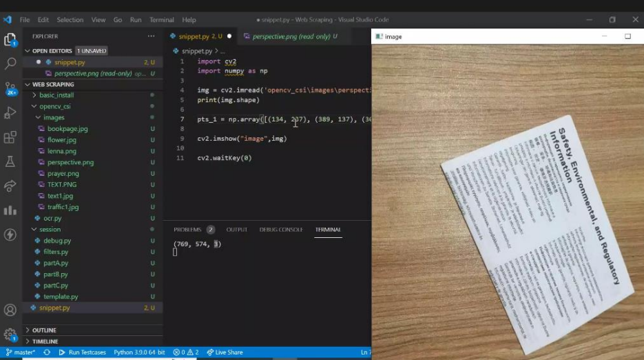Image resolution: width=644 pixels, height=360 pixels.
Task: Open the Testing flask icon
Action: coord(10,161)
